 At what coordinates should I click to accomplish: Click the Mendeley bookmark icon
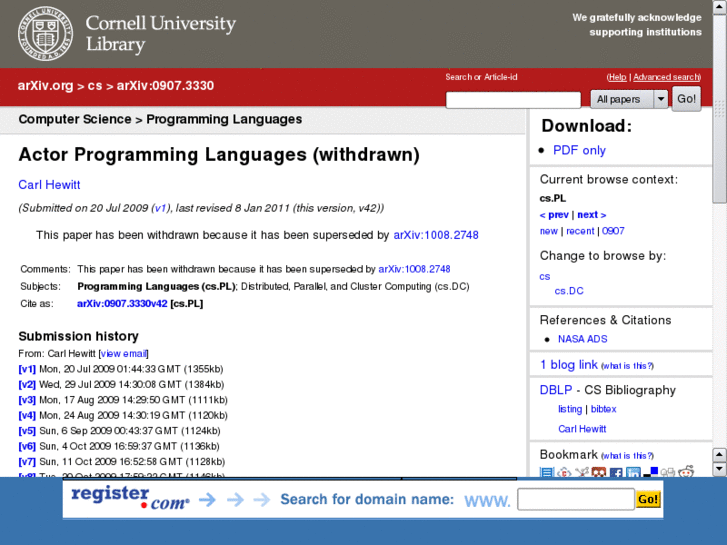click(599, 473)
